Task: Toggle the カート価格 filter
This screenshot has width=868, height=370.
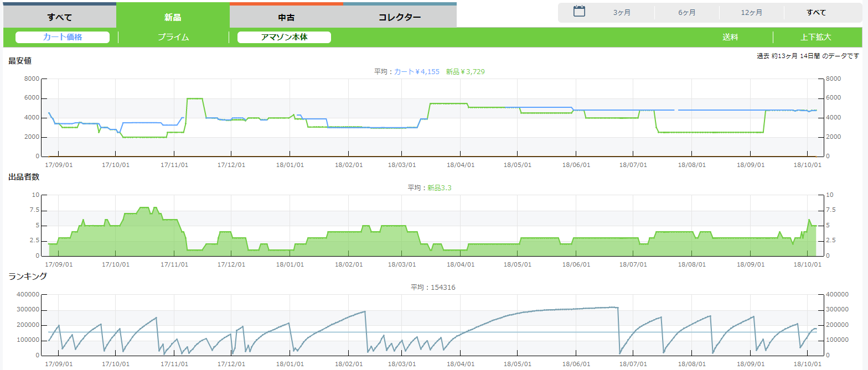Action: (x=63, y=38)
